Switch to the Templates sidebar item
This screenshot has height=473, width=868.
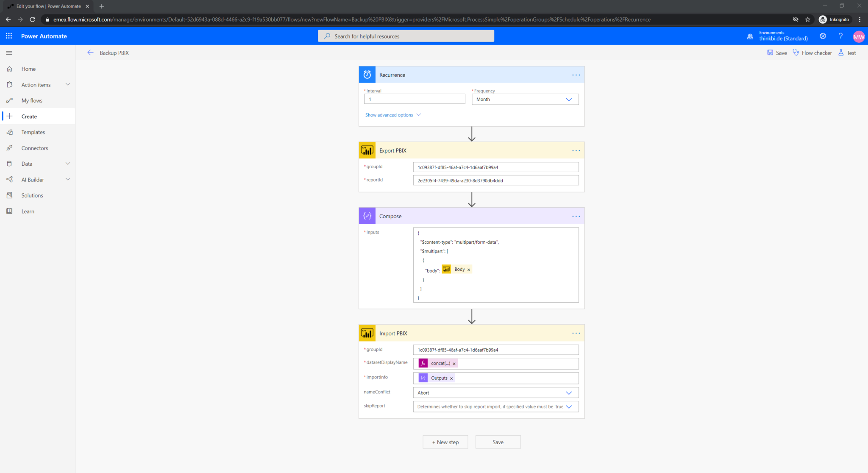click(x=33, y=132)
